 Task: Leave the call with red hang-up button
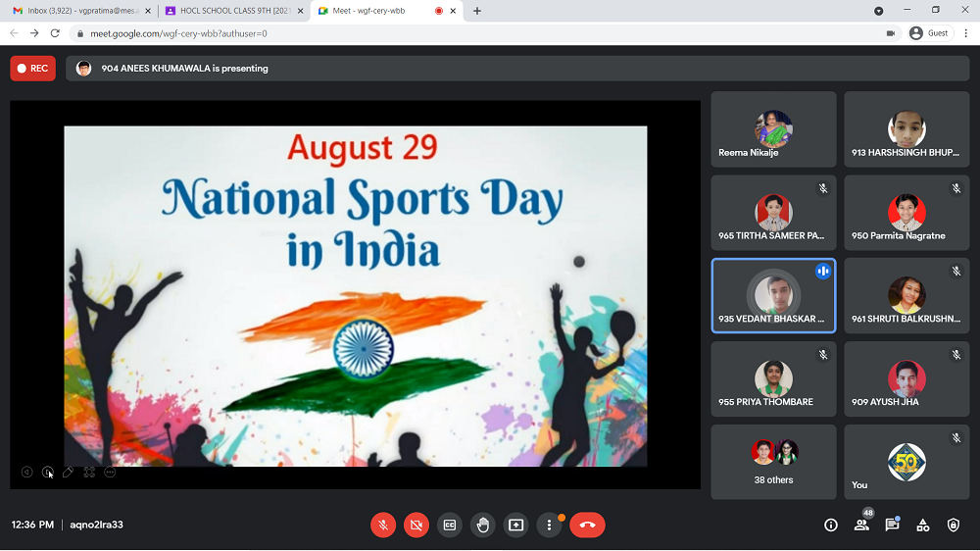click(x=587, y=526)
